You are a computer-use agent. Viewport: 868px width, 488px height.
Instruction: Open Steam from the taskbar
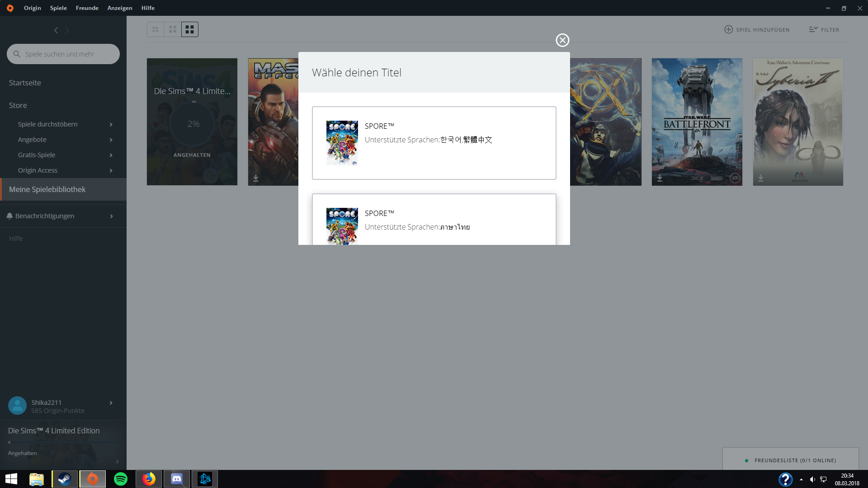(x=65, y=479)
